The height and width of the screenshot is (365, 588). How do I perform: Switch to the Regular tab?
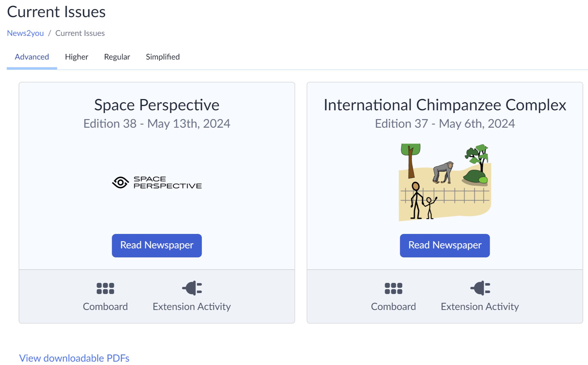[x=117, y=57]
